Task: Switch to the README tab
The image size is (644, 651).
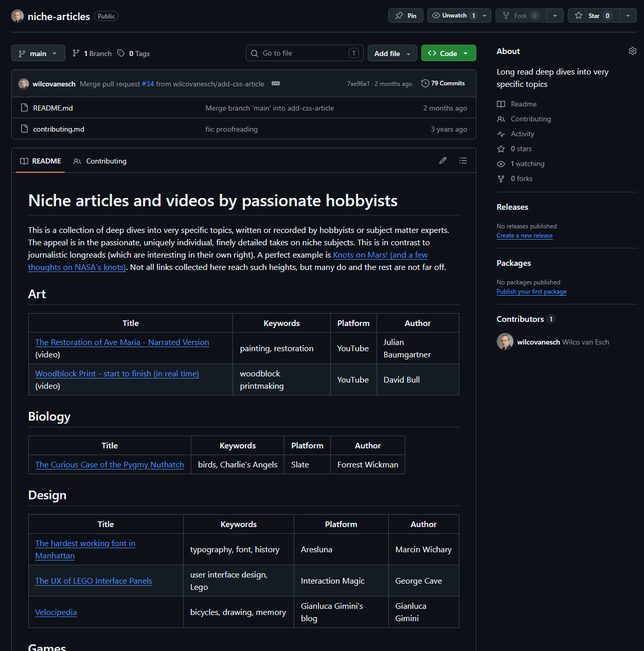Action: (41, 161)
